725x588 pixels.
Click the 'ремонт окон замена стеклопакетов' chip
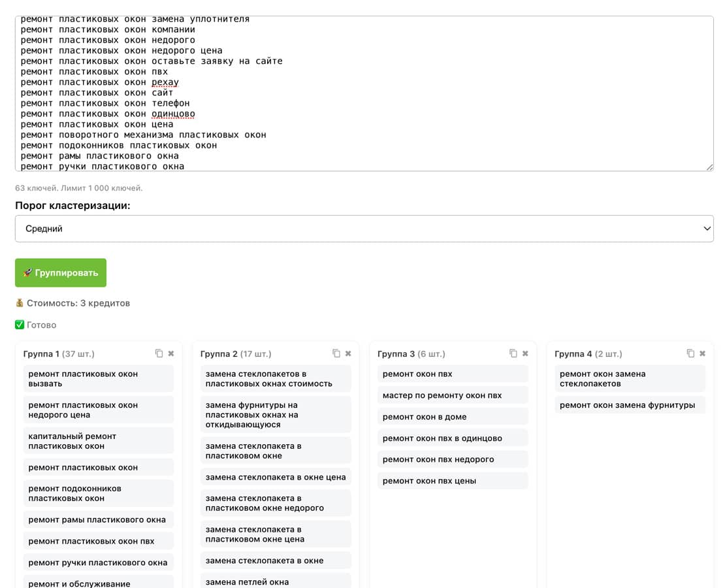coord(629,378)
